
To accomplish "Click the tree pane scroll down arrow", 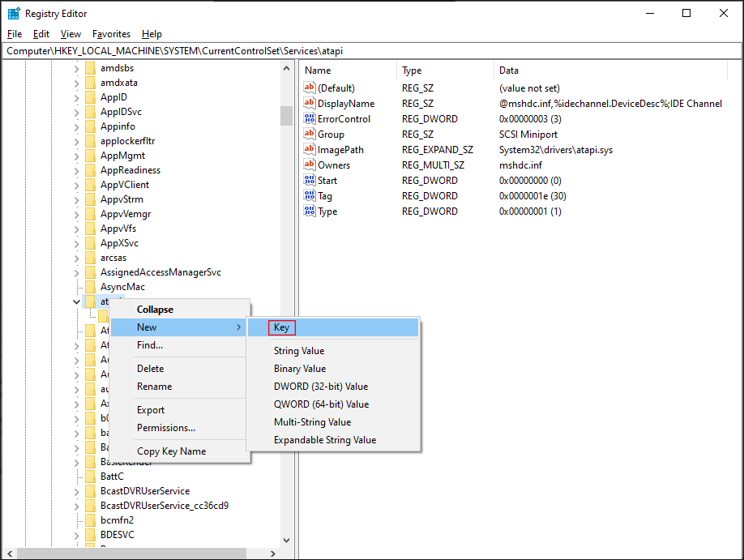I will (286, 540).
